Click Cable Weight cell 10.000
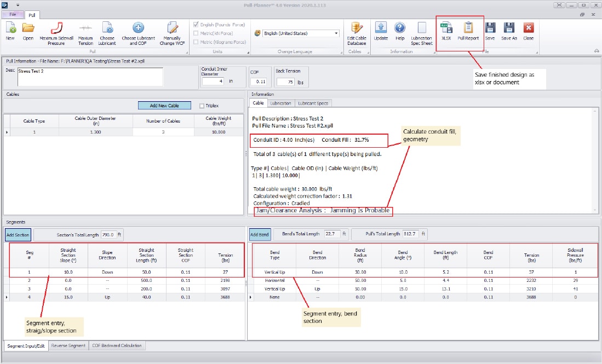The height and width of the screenshot is (364, 602). point(219,132)
